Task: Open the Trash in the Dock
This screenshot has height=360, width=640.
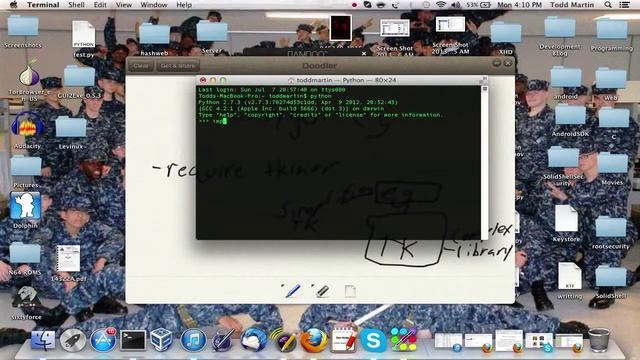Action: pyautogui.click(x=599, y=340)
